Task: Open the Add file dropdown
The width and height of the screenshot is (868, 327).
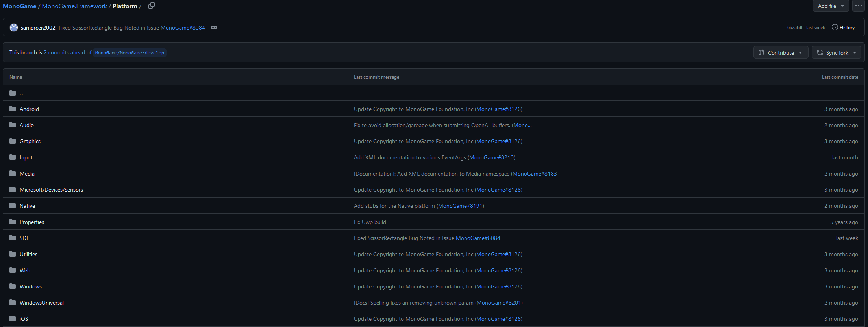Action: (831, 6)
